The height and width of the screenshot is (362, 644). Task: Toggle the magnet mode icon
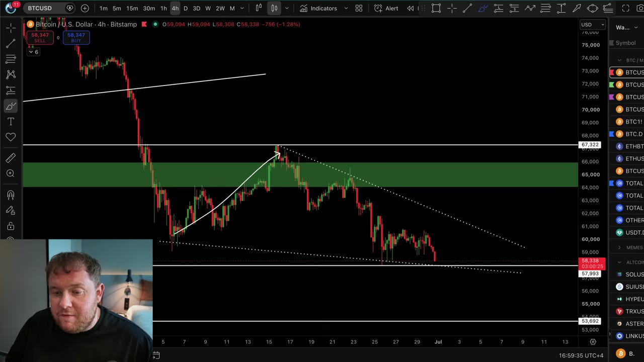tap(11, 195)
